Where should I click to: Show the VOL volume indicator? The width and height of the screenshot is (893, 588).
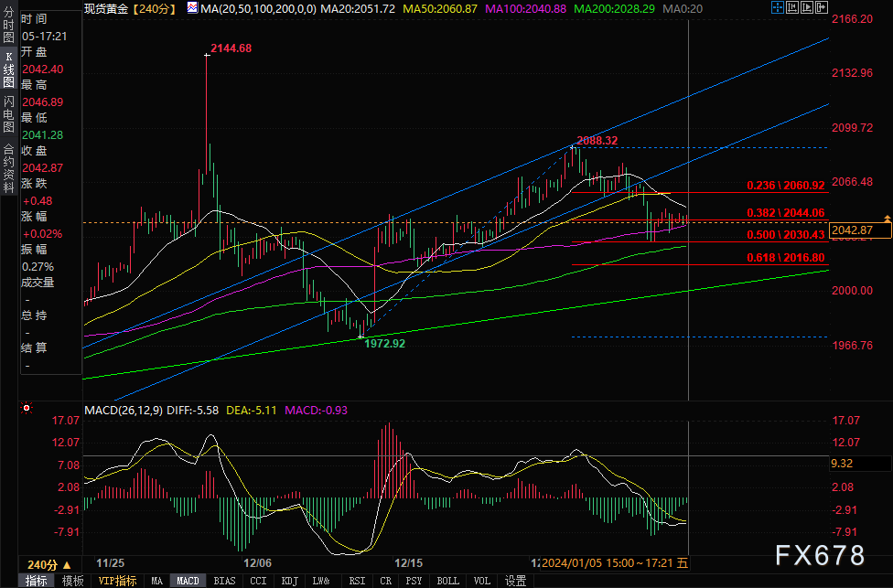point(482,581)
